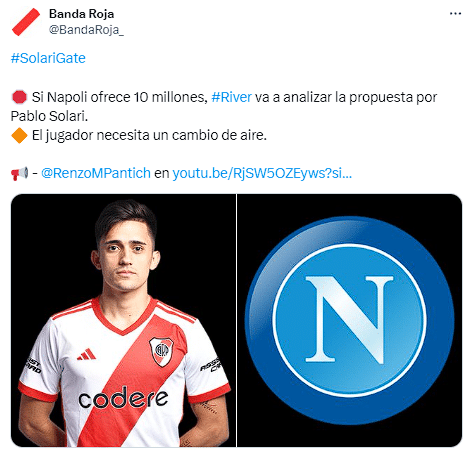This screenshot has height=456, width=472.
Task: View the Pablo Solari player photo
Action: tap(123, 320)
